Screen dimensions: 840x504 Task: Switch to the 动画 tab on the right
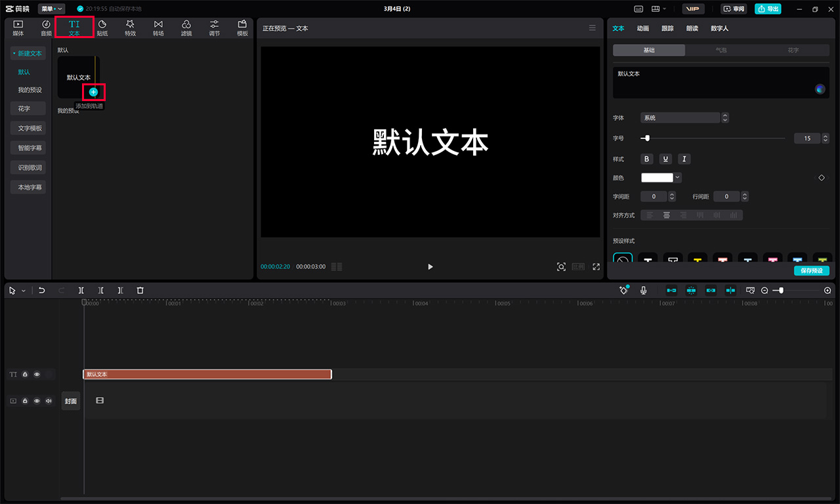tap(644, 28)
